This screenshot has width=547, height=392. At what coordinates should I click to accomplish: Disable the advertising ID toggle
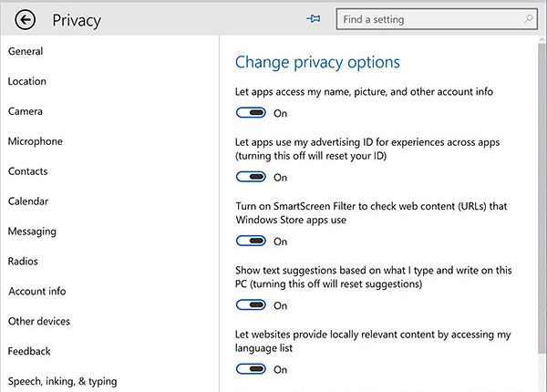click(251, 177)
